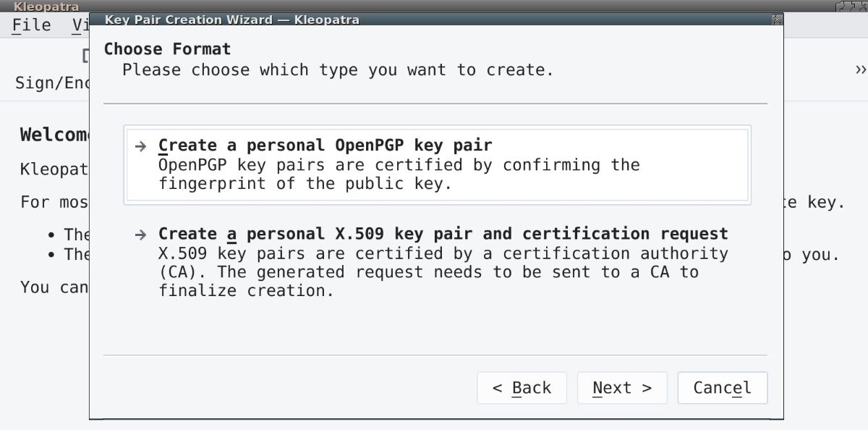Viewport: 868px width, 430px height.
Task: Go back with the Back button
Action: pos(522,388)
